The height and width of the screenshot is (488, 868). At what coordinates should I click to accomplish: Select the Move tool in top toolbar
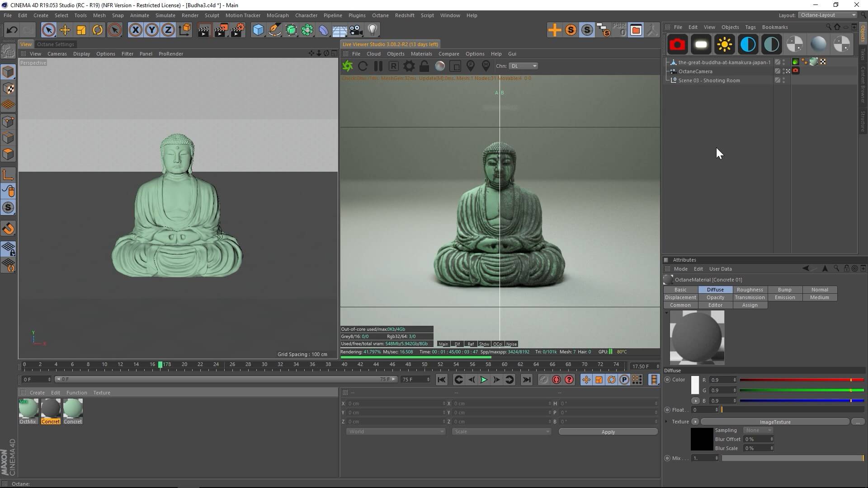65,30
